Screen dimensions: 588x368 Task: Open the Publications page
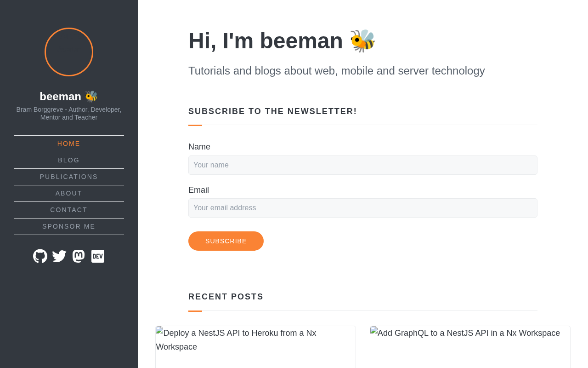69,177
